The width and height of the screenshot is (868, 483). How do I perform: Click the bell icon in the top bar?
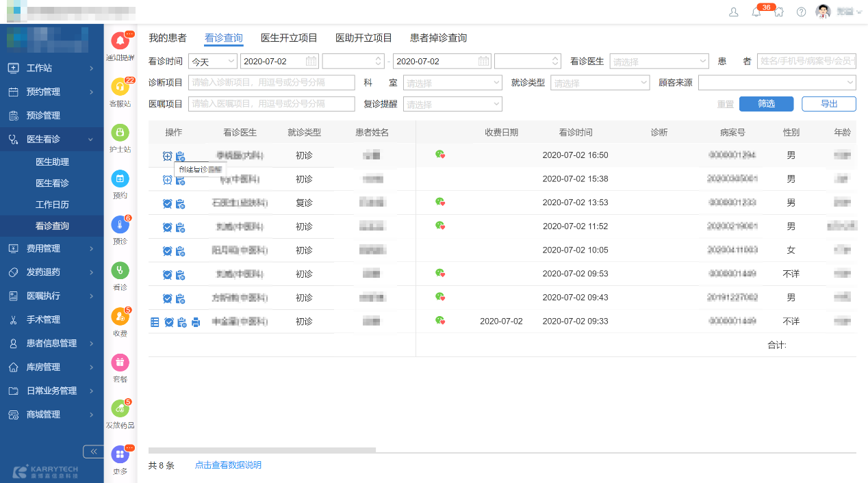756,12
